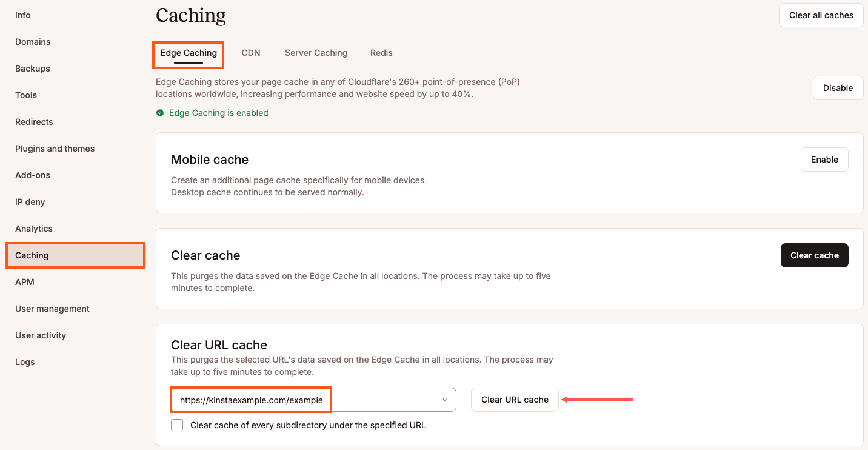Enable the Mobile cache feature
The image size is (868, 450).
(x=824, y=159)
